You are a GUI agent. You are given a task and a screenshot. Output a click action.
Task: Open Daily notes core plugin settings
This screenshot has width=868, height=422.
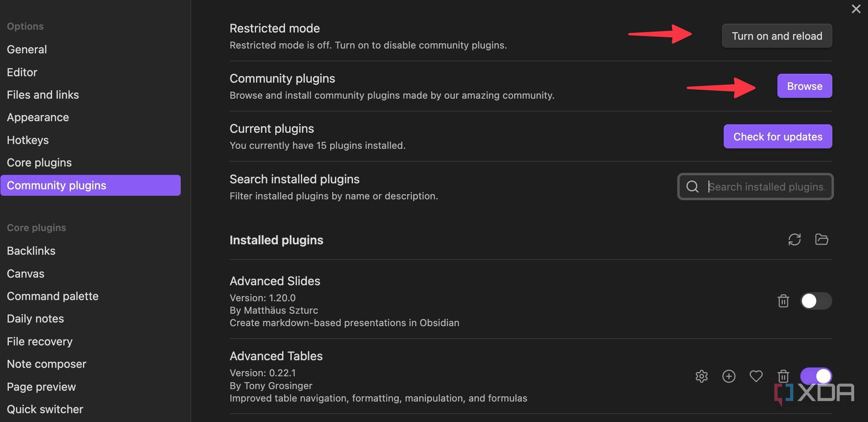click(35, 319)
